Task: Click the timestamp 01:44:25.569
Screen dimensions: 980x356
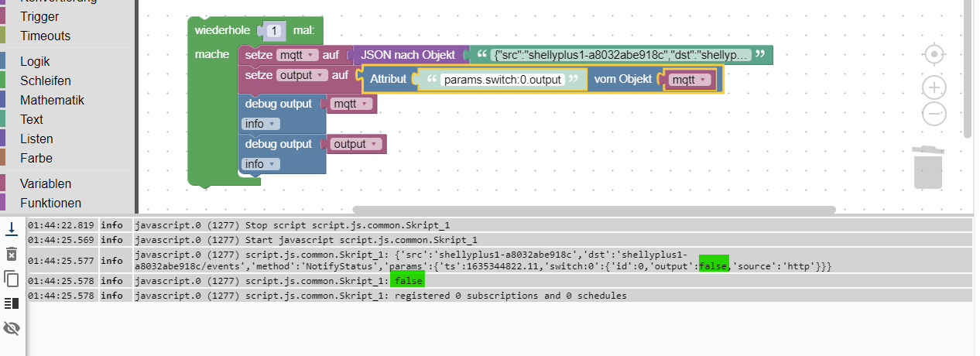Action: tap(62, 240)
